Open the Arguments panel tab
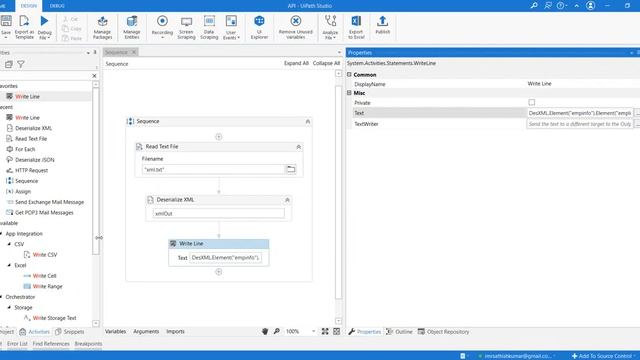This screenshot has height=360, width=640. tap(146, 331)
